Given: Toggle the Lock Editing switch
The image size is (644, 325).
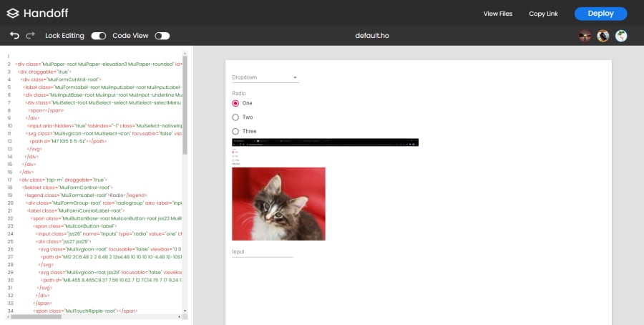Looking at the screenshot, I should pos(99,36).
